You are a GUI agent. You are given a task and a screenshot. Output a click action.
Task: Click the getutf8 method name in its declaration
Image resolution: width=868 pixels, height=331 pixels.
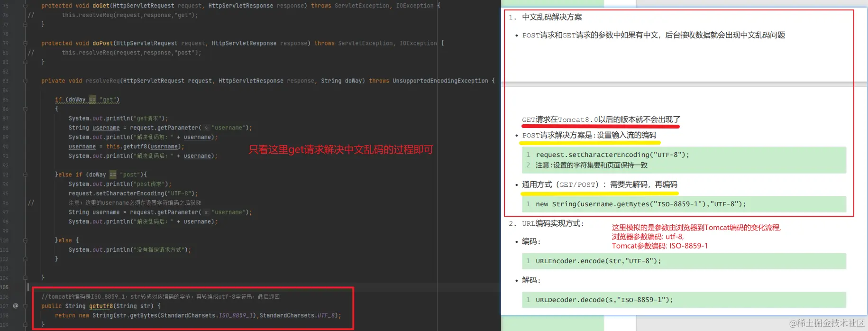pyautogui.click(x=101, y=306)
